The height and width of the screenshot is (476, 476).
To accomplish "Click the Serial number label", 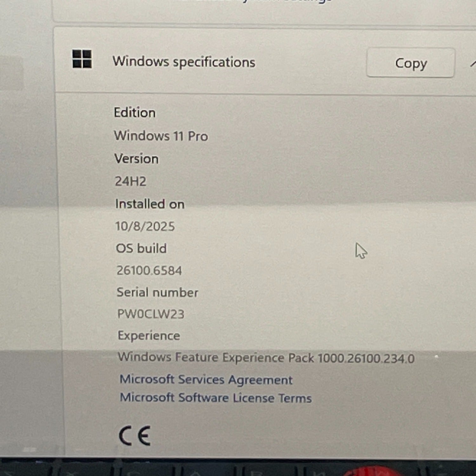I will pos(157,292).
